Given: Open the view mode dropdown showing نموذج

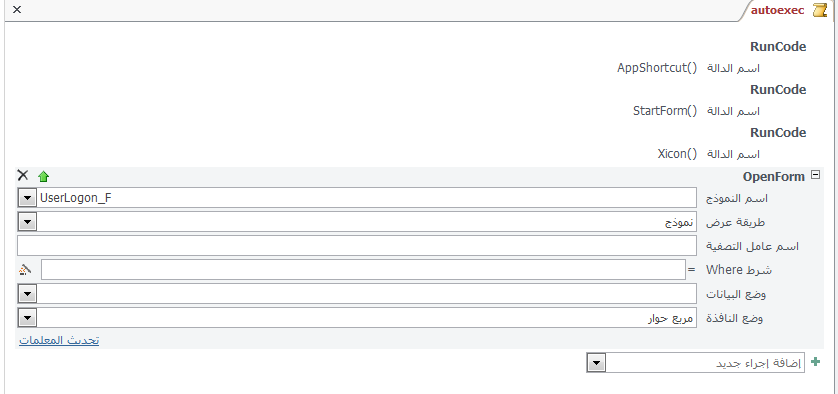Looking at the screenshot, I should (x=27, y=222).
